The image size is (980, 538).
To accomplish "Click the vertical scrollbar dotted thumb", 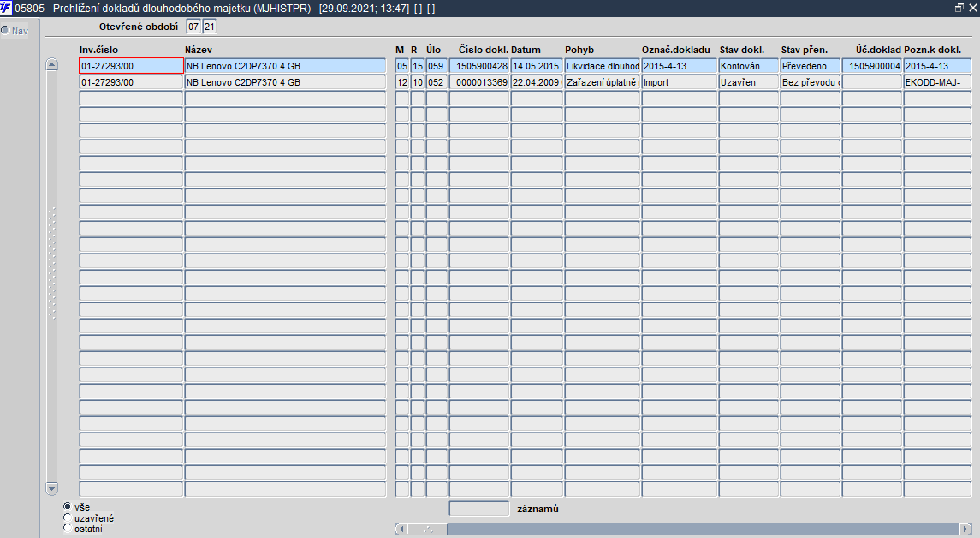I will (52, 263).
